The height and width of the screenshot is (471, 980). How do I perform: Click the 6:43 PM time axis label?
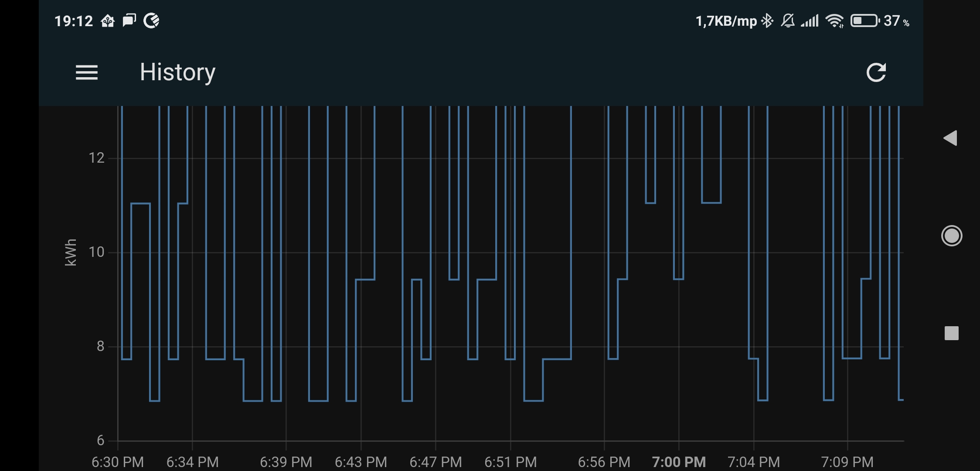tap(361, 462)
